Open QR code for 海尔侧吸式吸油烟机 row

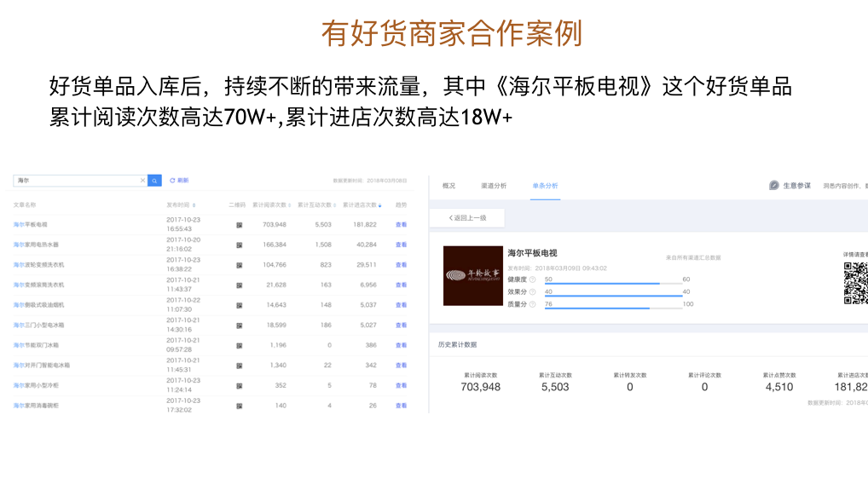[239, 305]
